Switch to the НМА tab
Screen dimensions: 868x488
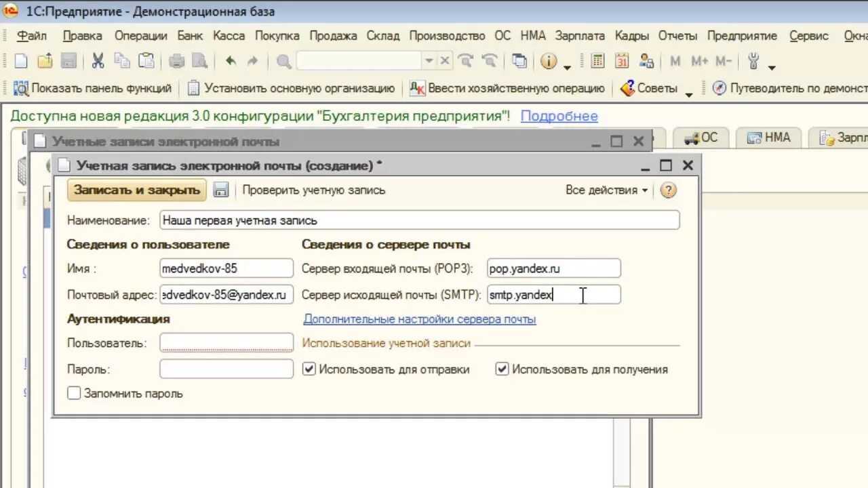pyautogui.click(x=769, y=138)
